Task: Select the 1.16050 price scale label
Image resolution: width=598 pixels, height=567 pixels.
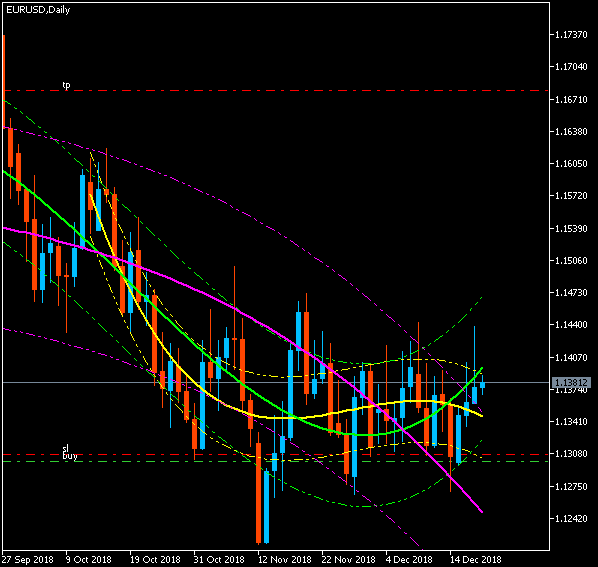Action: pos(571,164)
